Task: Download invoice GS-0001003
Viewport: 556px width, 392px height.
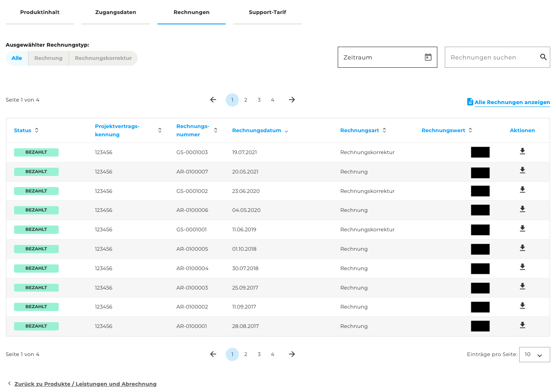Action: pyautogui.click(x=522, y=152)
